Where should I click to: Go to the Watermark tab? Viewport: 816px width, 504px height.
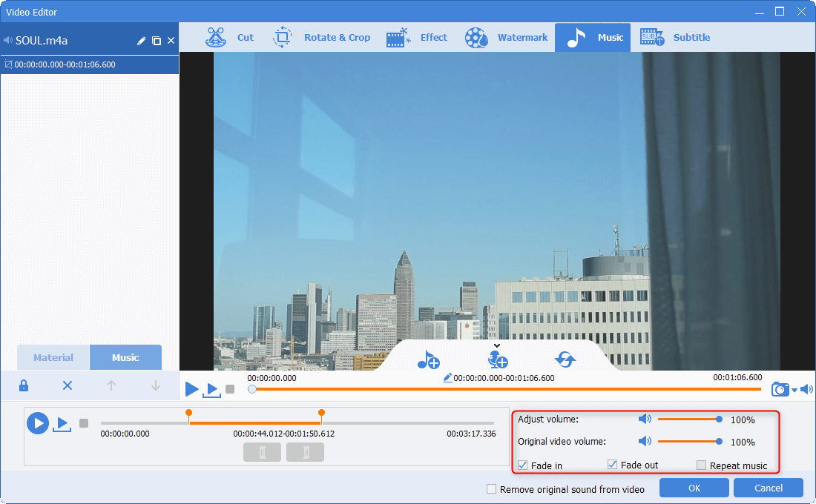point(506,38)
